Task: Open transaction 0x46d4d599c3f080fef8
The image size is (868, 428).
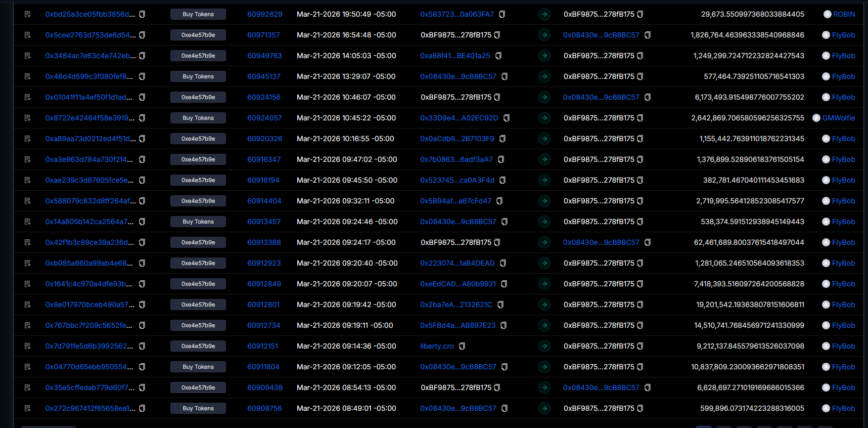Action: [x=89, y=76]
